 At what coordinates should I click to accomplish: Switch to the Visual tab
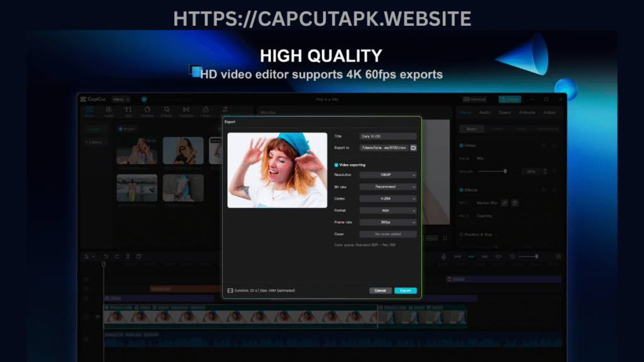point(465,112)
